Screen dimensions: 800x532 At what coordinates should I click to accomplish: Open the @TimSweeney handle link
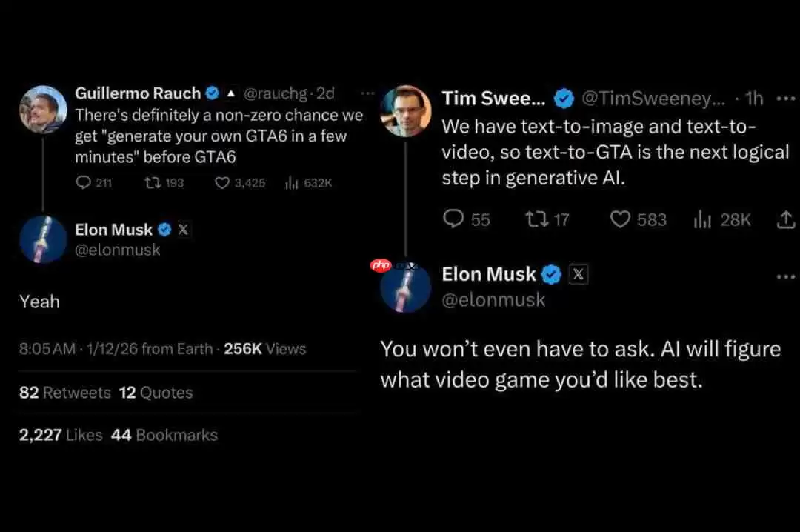pos(653,99)
